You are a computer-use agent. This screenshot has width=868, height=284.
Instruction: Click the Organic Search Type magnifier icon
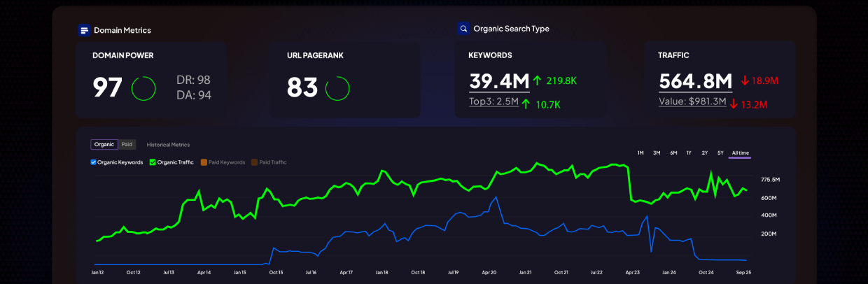463,29
